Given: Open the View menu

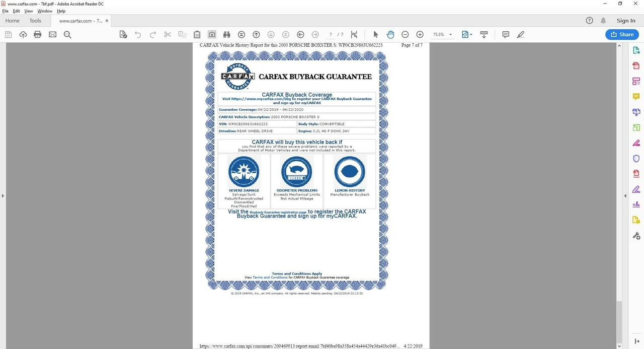Looking at the screenshot, I should pos(29,11).
